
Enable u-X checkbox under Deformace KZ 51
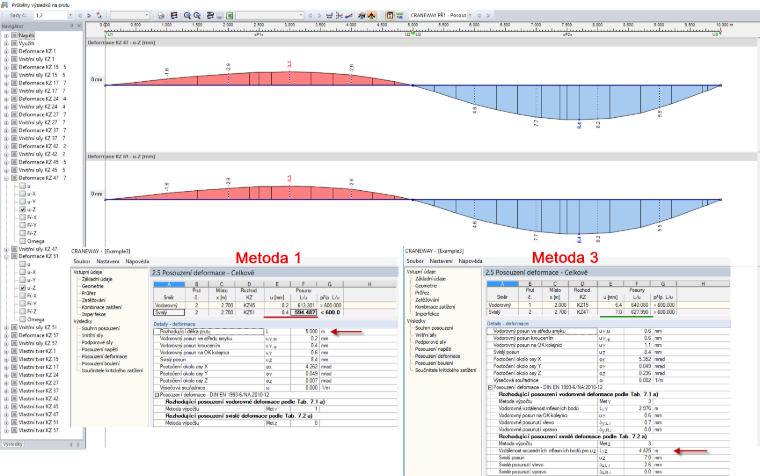[x=22, y=272]
